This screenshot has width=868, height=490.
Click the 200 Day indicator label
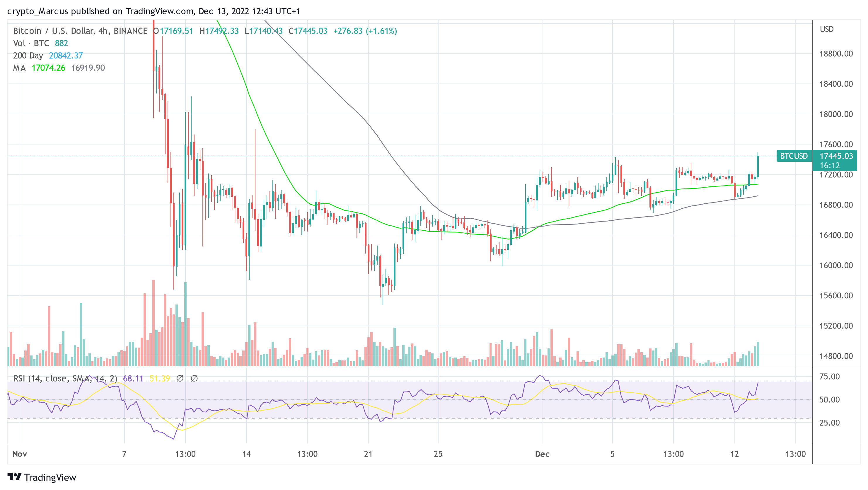point(28,56)
